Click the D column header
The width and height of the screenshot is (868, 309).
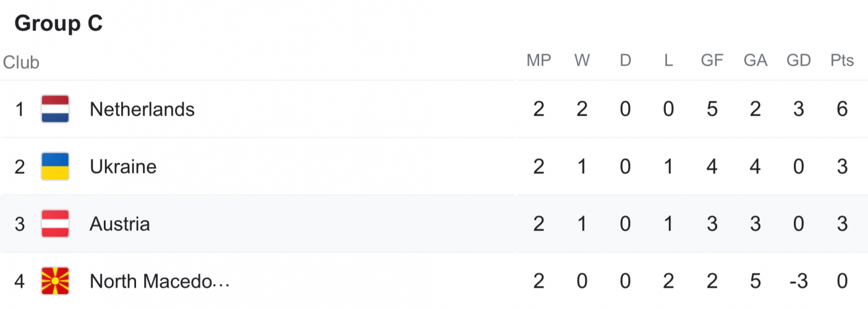(625, 61)
